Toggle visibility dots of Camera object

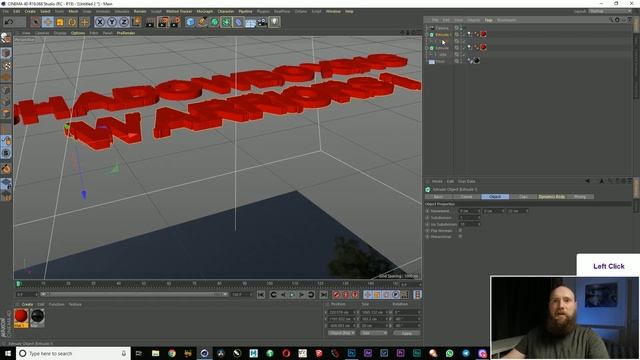[x=462, y=28]
